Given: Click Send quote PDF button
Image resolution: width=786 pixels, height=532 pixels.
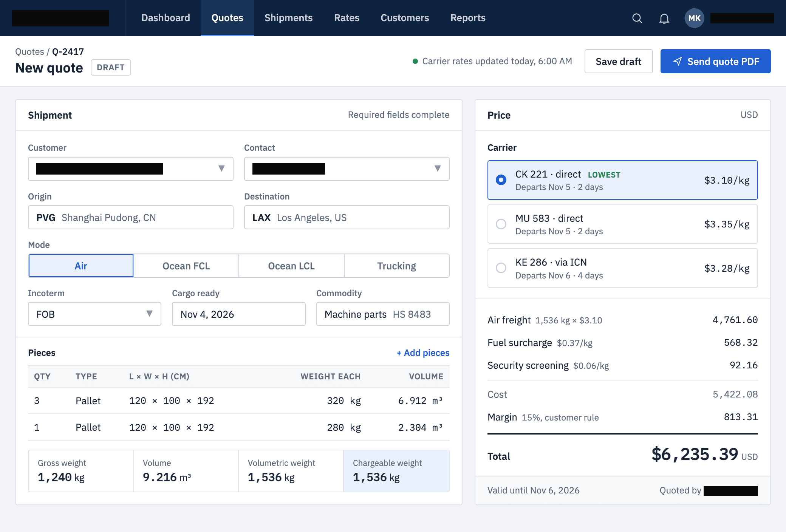Looking at the screenshot, I should click(716, 61).
